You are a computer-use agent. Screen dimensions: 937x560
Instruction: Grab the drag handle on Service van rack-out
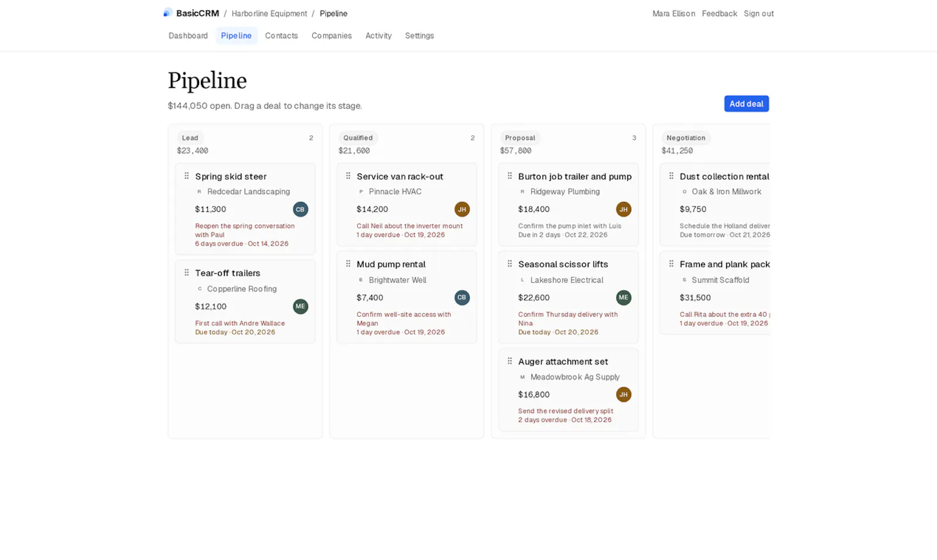[348, 176]
